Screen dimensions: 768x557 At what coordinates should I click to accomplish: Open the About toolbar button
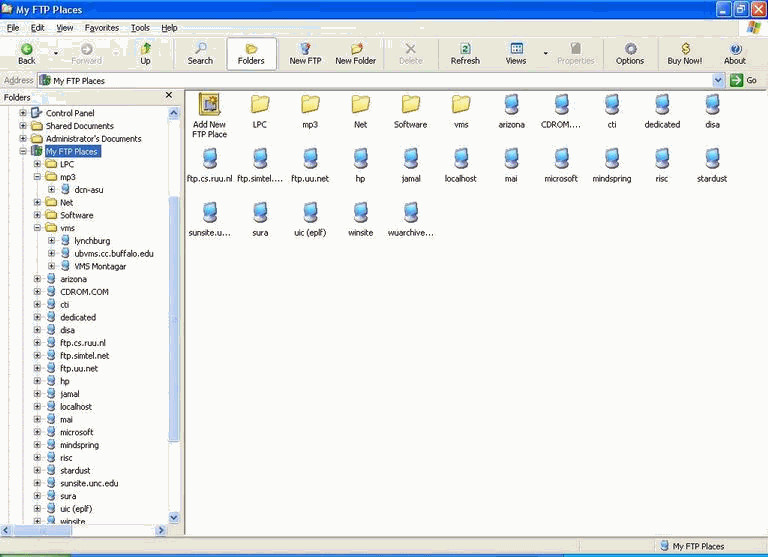pos(735,54)
